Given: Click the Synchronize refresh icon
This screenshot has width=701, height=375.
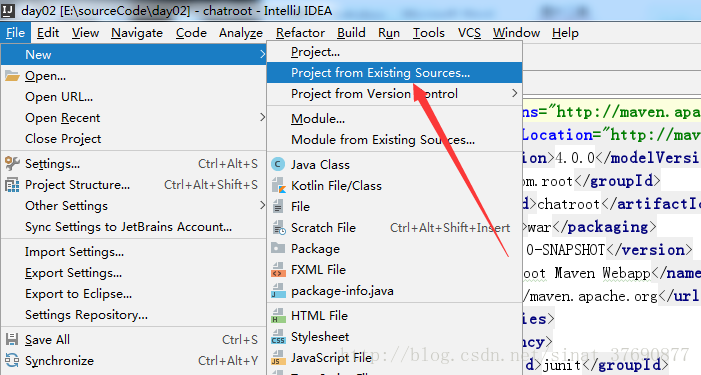Looking at the screenshot, I should point(12,360).
